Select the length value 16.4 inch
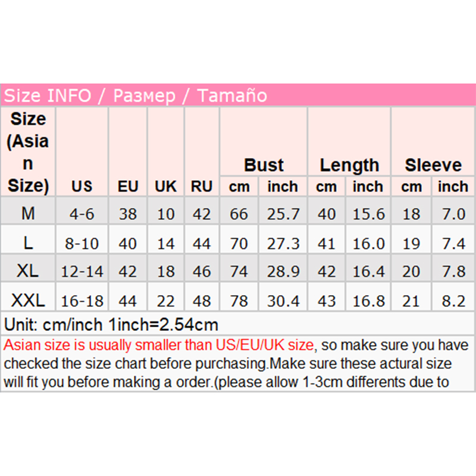 coord(368,271)
